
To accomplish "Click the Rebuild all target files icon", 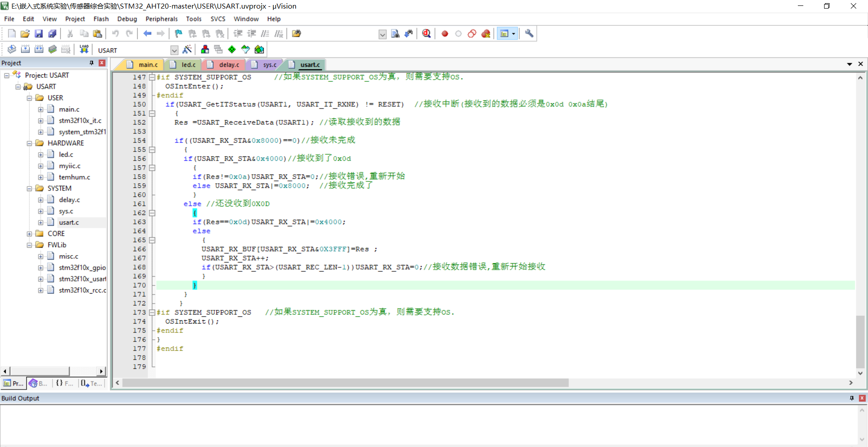I will [39, 49].
